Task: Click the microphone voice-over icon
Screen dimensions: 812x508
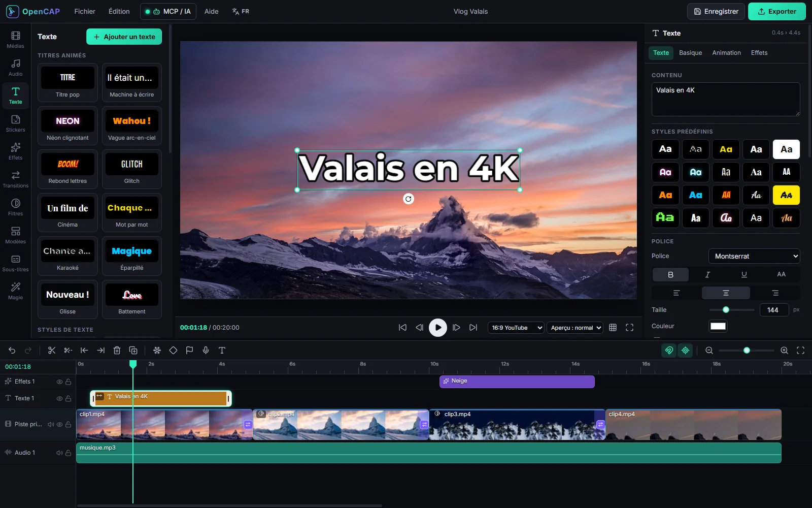Action: (206, 351)
